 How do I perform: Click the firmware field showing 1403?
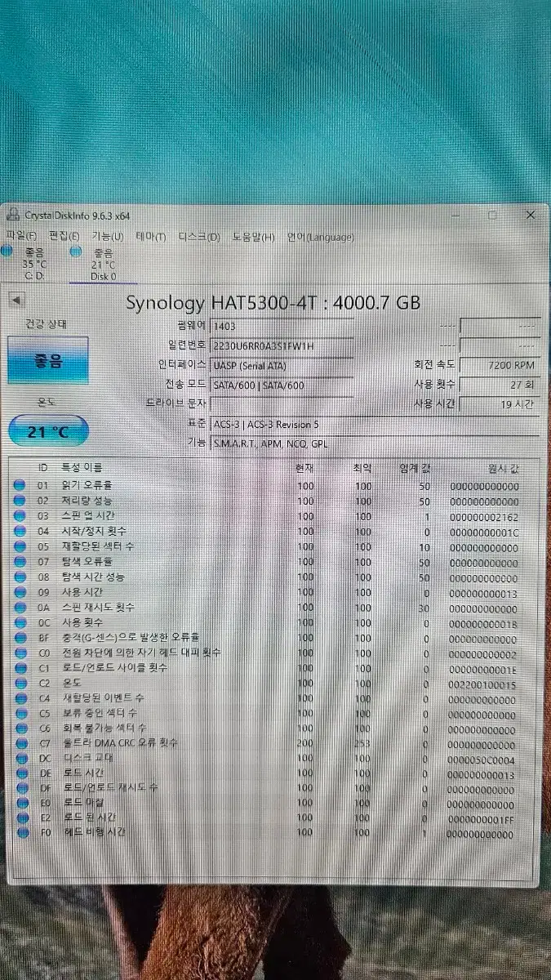282,325
